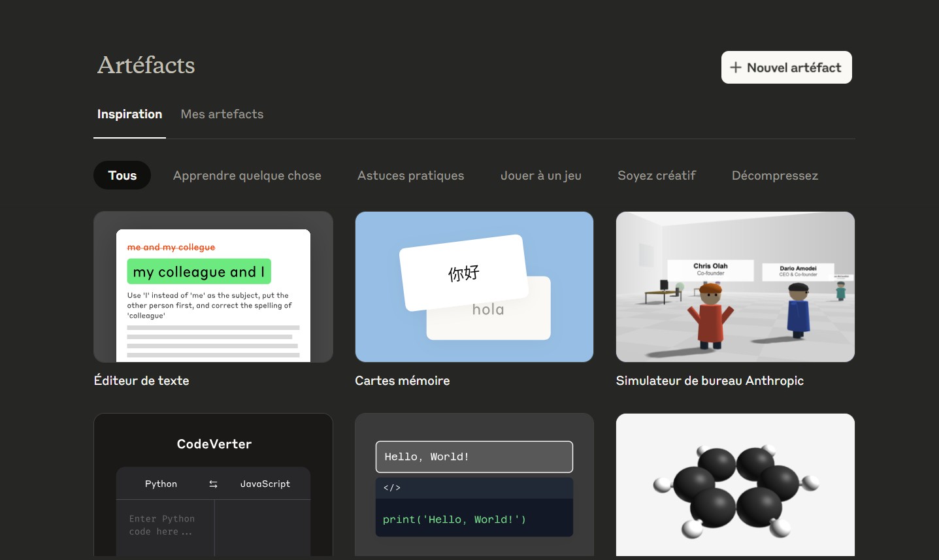Viewport: 939px width, 560px height.
Task: Filter by Astuces pratiques category
Action: (x=410, y=176)
